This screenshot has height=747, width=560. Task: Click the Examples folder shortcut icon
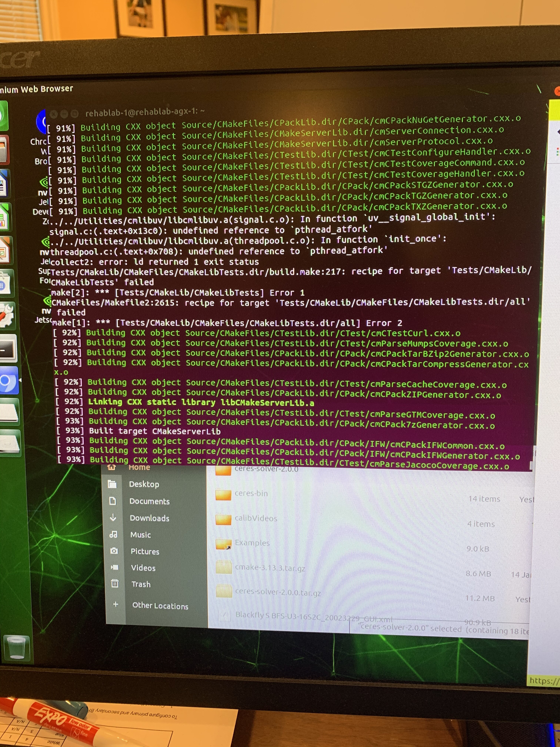(224, 544)
